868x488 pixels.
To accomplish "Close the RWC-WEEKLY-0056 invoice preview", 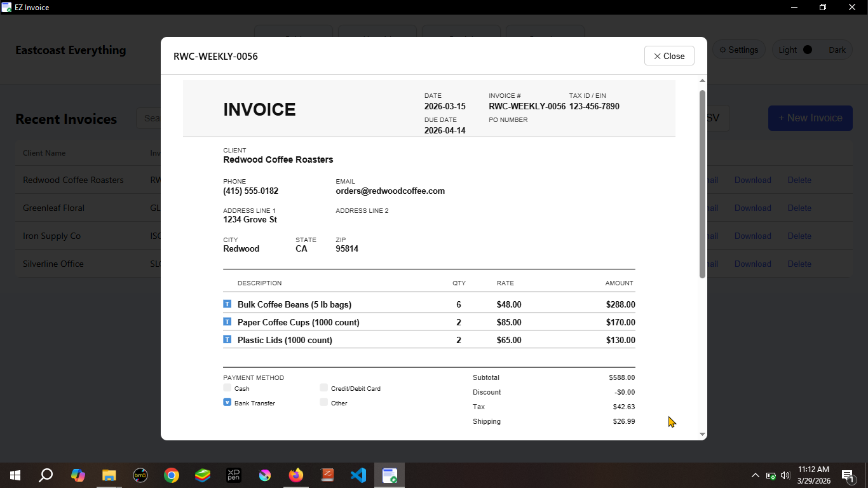I will [668, 55].
